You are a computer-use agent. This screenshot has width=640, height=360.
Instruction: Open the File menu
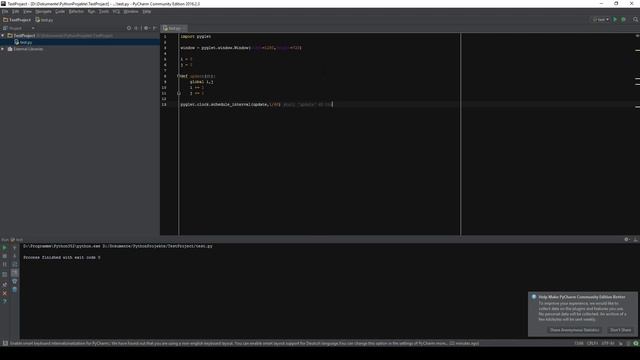[x=5, y=11]
